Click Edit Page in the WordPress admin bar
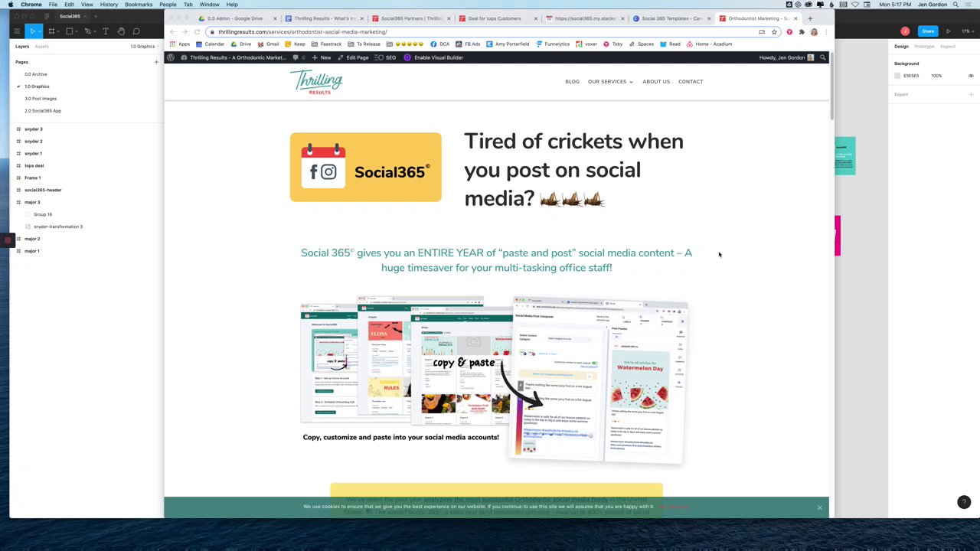The image size is (980, 551). point(353,57)
